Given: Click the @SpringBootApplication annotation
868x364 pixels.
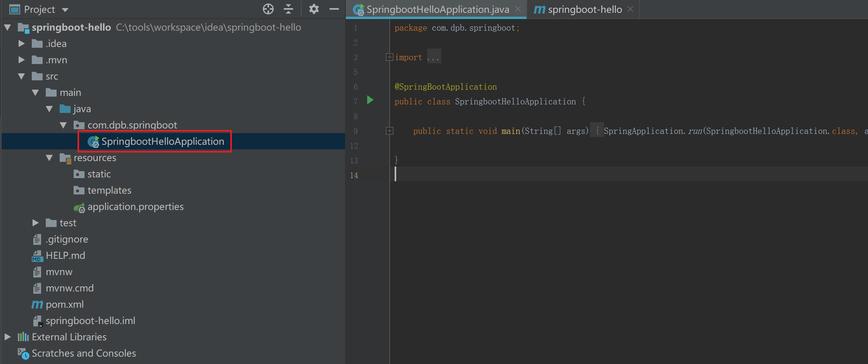Looking at the screenshot, I should (x=446, y=87).
